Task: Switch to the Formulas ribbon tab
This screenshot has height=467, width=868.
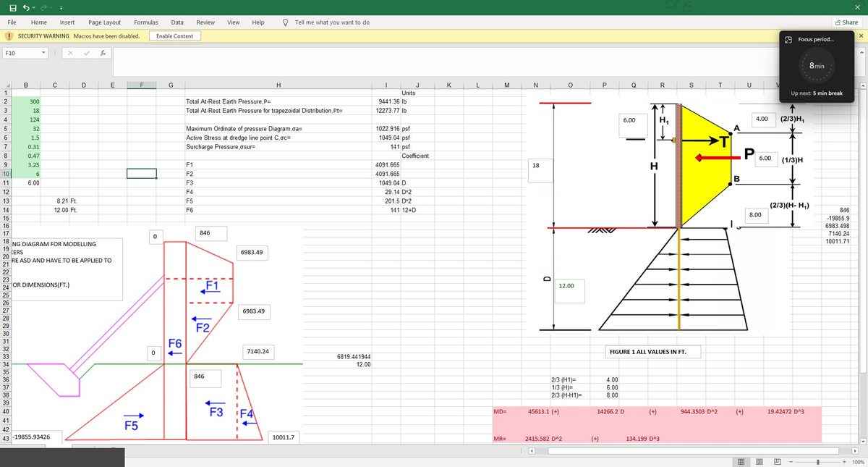Action: click(146, 22)
